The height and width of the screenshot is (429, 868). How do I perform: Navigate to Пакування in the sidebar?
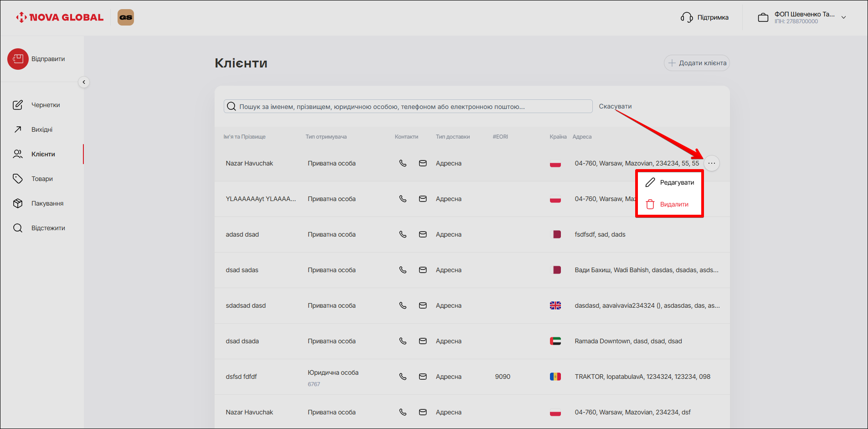click(47, 203)
